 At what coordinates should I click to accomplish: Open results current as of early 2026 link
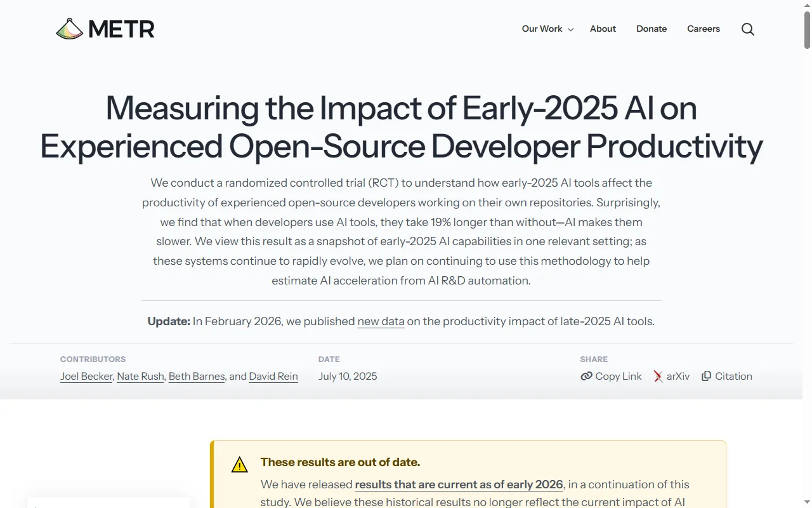[459, 485]
